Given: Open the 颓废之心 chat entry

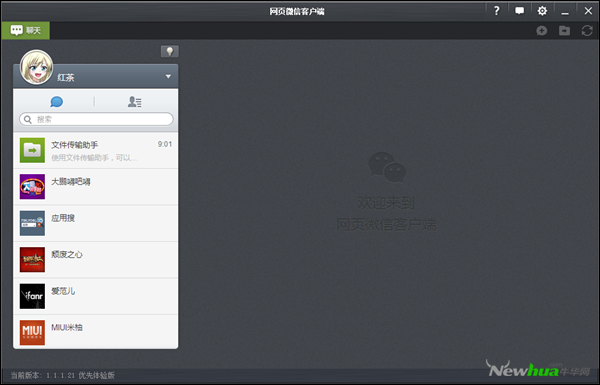Looking at the screenshot, I should point(96,259).
